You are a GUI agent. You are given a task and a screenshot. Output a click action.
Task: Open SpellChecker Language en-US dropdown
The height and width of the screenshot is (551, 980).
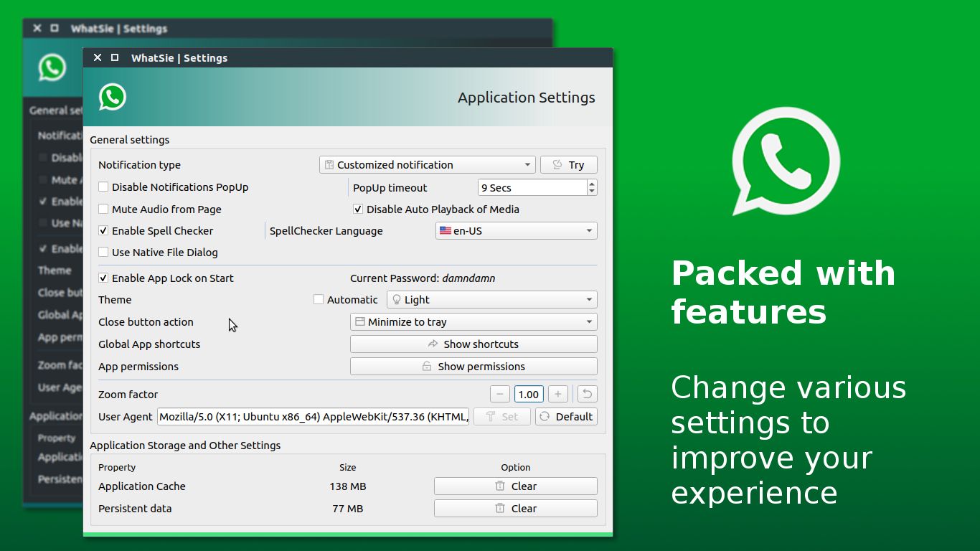pos(517,231)
